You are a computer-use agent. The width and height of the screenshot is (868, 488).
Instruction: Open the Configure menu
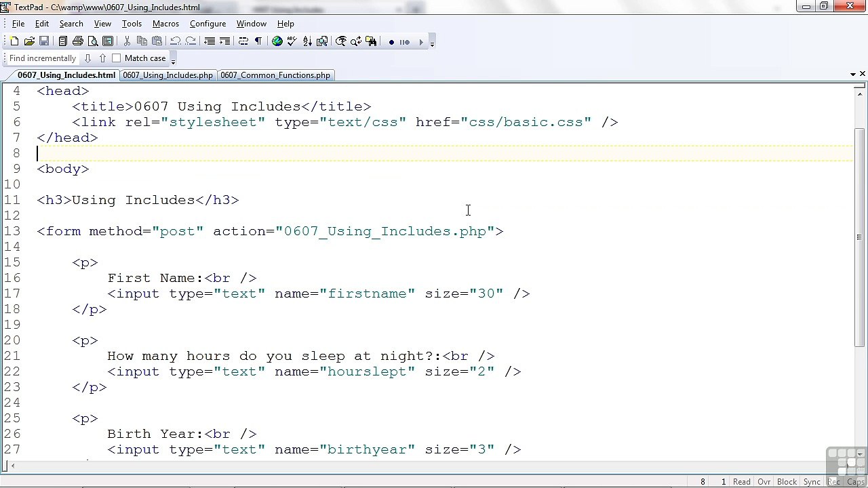pos(208,24)
